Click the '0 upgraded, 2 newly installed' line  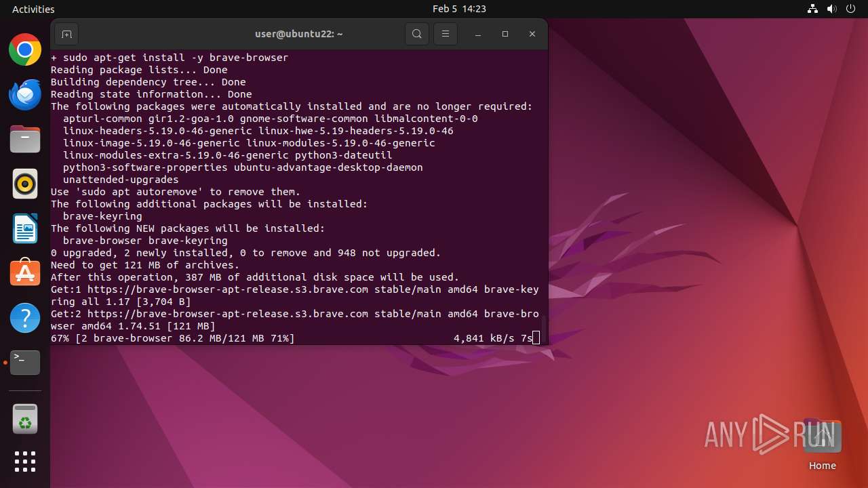(x=245, y=253)
